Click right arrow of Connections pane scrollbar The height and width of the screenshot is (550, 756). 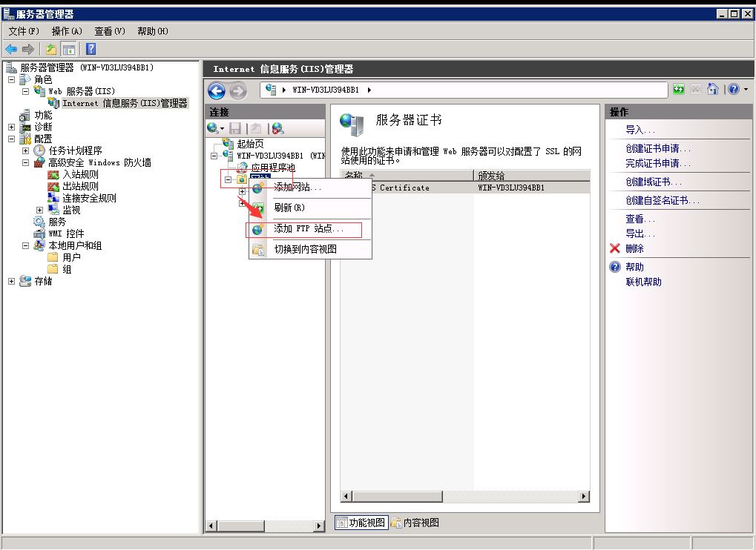(319, 526)
